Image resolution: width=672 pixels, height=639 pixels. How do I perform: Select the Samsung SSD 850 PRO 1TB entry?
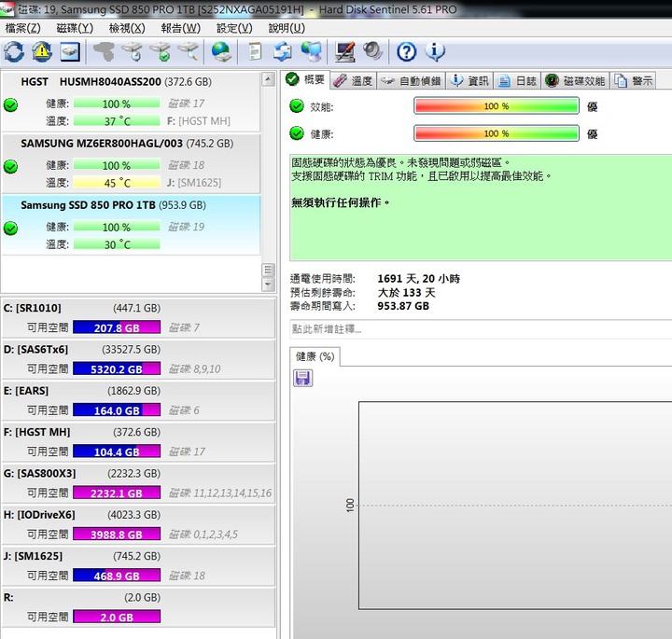click(x=131, y=225)
